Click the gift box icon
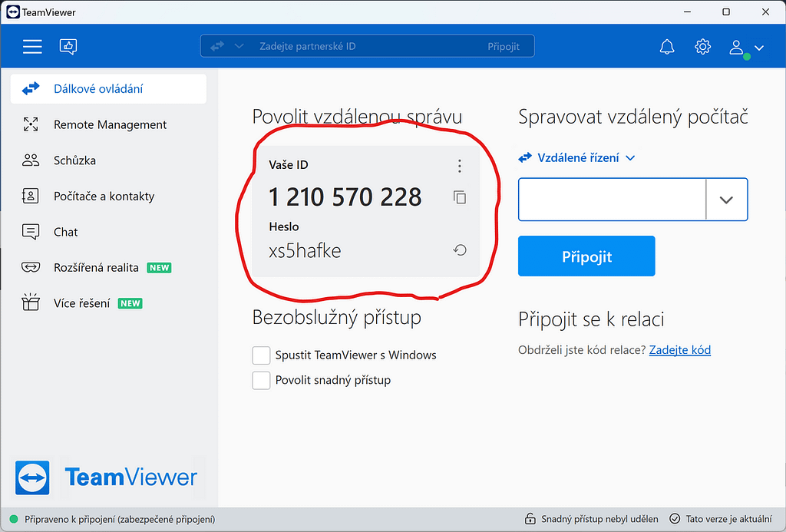Viewport: 786px width, 532px height. pyautogui.click(x=31, y=302)
